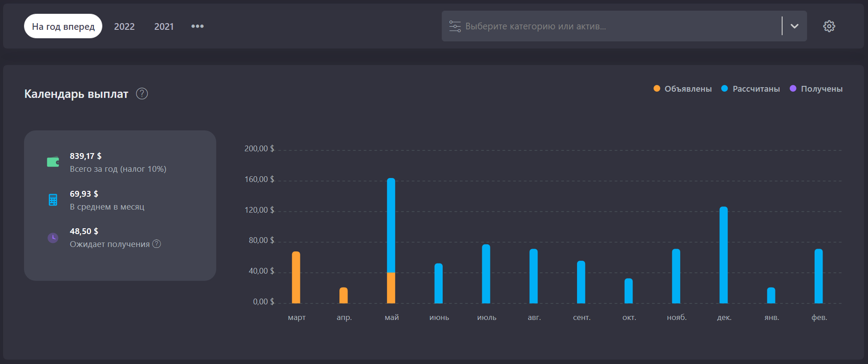Click the green wallet icon

53,162
